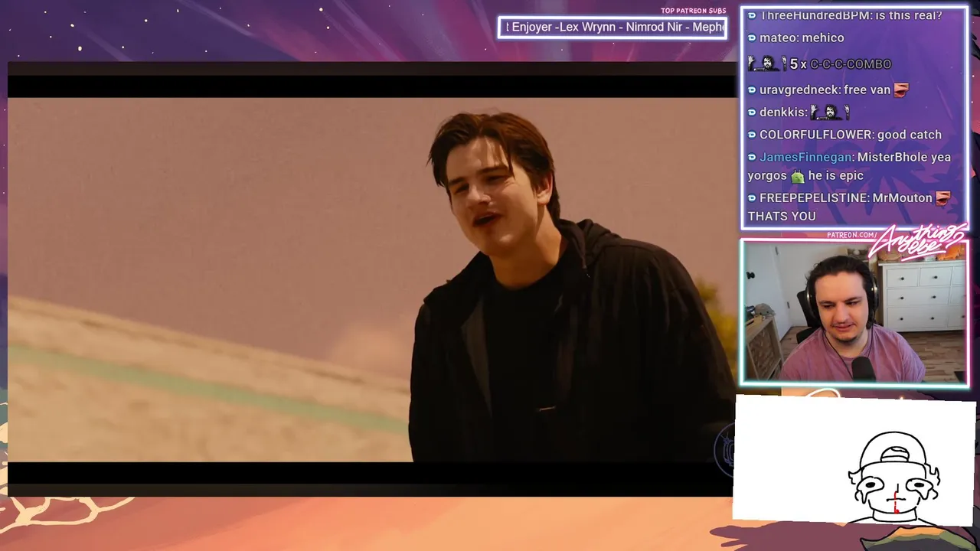Open username JamesFinnegan in chat
The width and height of the screenshot is (980, 551).
(x=805, y=157)
